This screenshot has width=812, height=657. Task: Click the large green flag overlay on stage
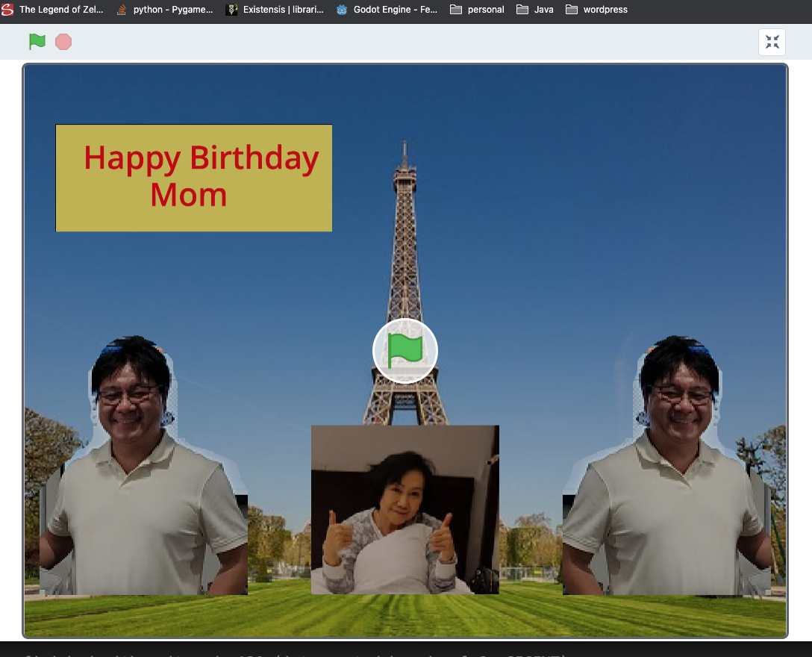405,350
